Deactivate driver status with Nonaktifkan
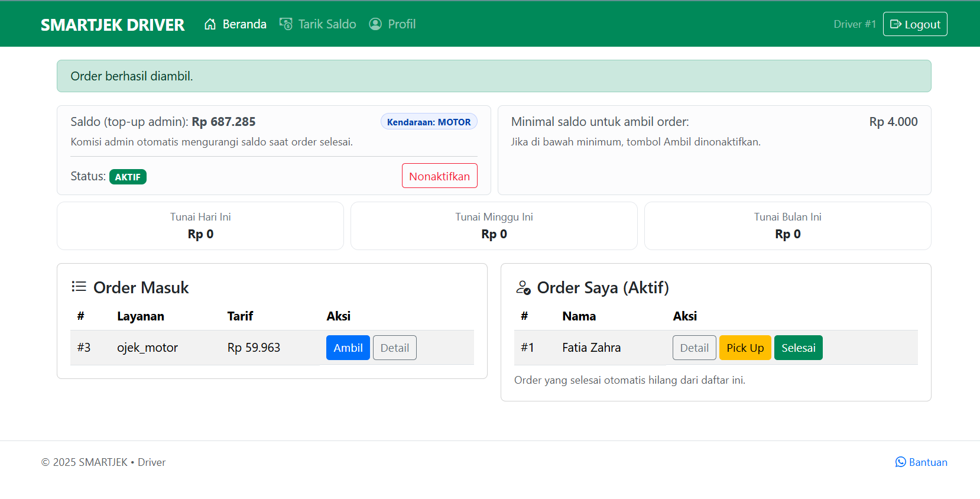 pyautogui.click(x=439, y=176)
